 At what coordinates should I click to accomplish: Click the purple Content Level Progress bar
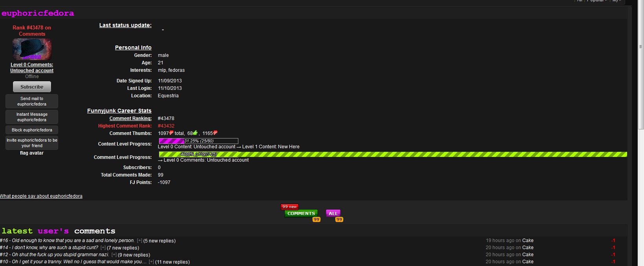(198, 141)
